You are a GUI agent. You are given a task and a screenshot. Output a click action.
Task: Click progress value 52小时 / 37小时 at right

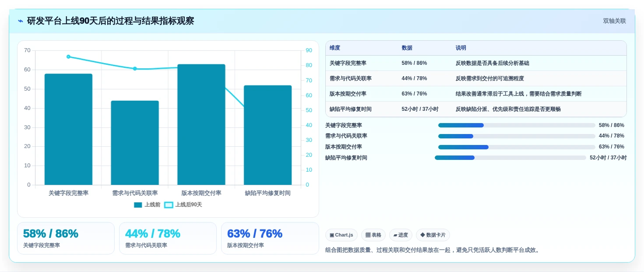point(608,158)
